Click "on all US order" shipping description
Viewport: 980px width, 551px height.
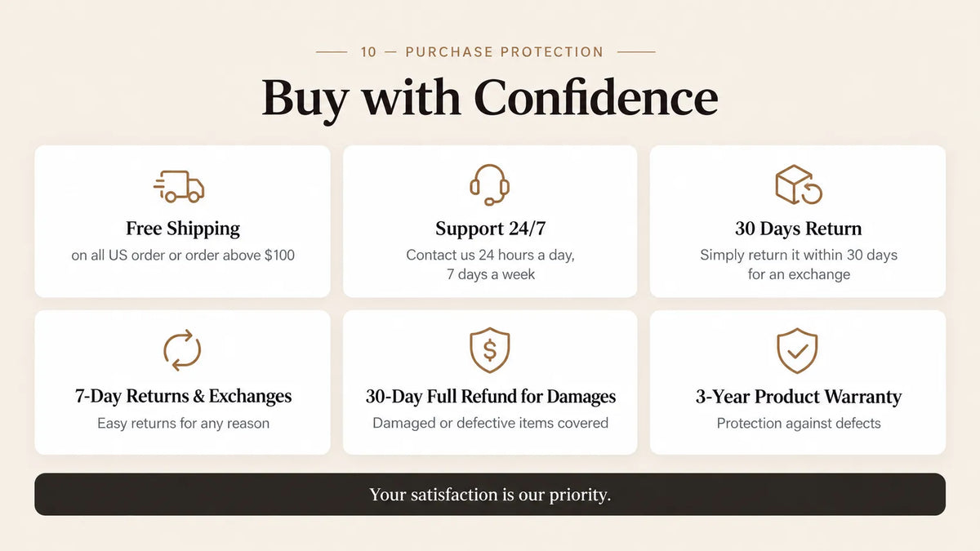[183, 256]
